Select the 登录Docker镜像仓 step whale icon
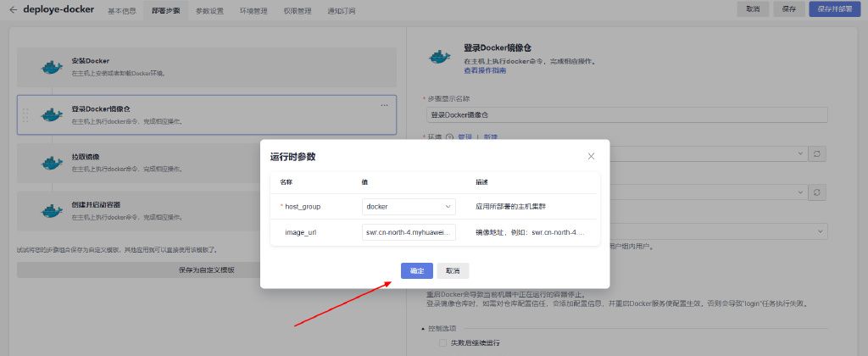The image size is (868, 356). point(52,114)
